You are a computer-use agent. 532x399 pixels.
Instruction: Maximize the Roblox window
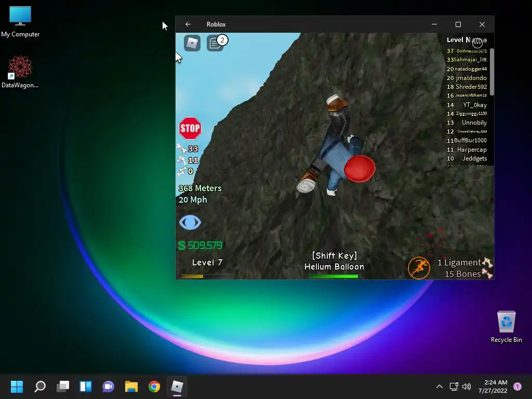[458, 24]
